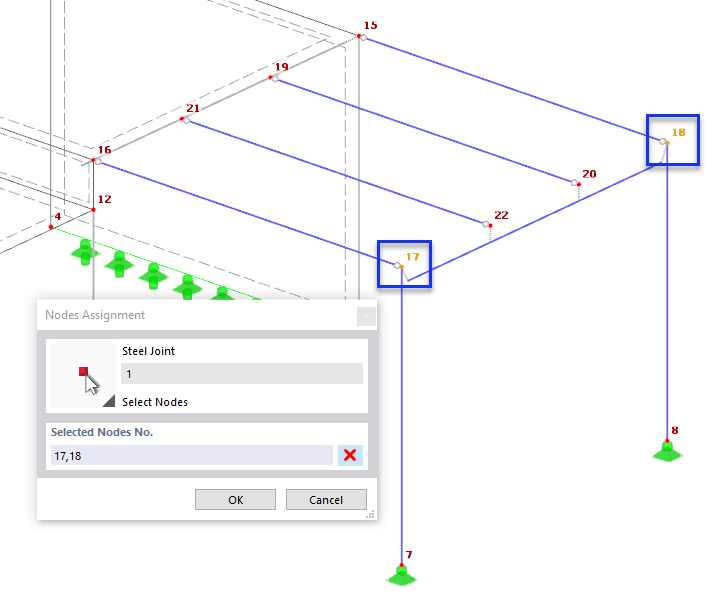Select node 17 in the model
This screenshot has width=720, height=608.
[x=401, y=267]
